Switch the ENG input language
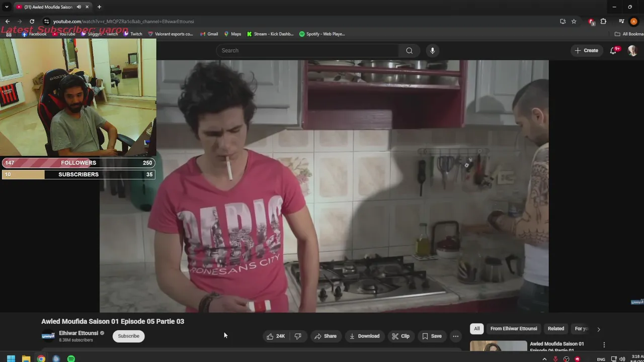Image resolution: width=644 pixels, height=362 pixels. tap(601, 359)
